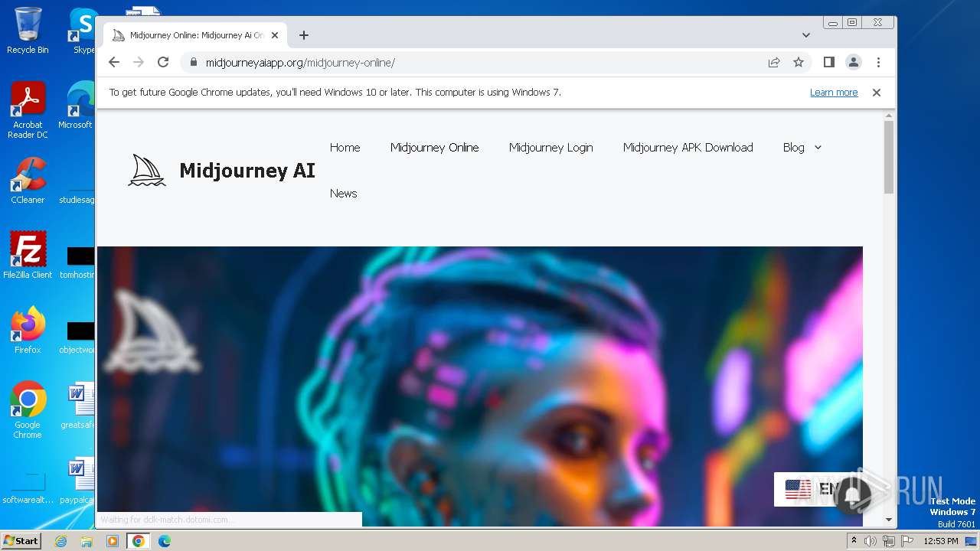Image resolution: width=980 pixels, height=551 pixels.
Task: Open a new tab with the plus button
Action: (304, 35)
